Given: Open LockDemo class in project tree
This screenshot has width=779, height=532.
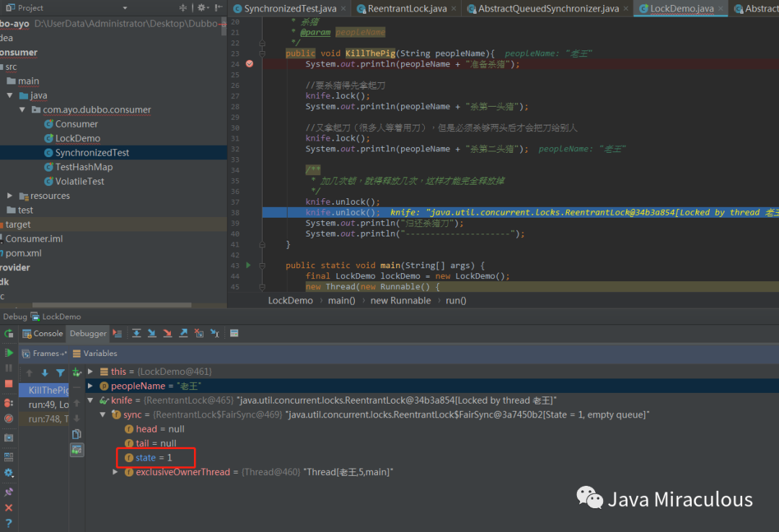Looking at the screenshot, I should [78, 138].
